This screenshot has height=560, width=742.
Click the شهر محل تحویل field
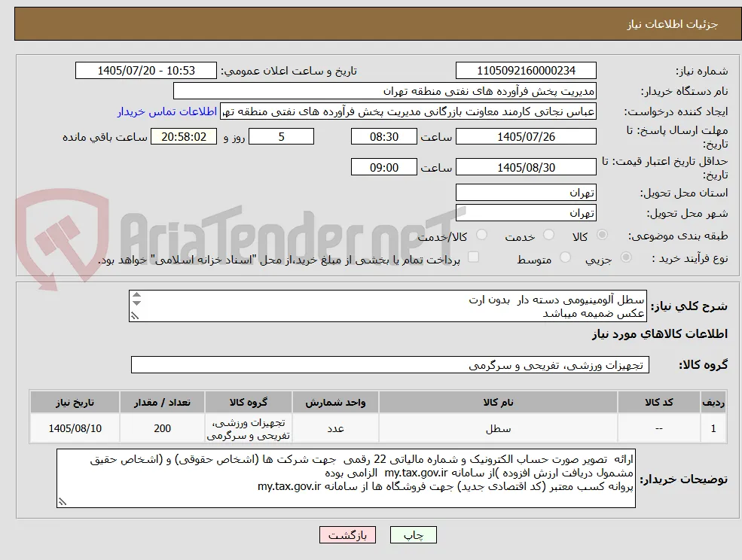[x=526, y=213]
